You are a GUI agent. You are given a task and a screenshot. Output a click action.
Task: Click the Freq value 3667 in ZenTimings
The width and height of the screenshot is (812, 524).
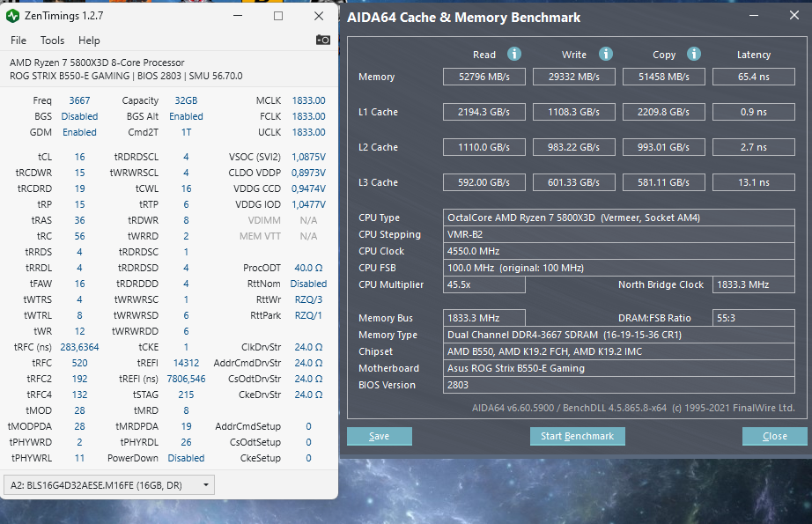tap(79, 100)
